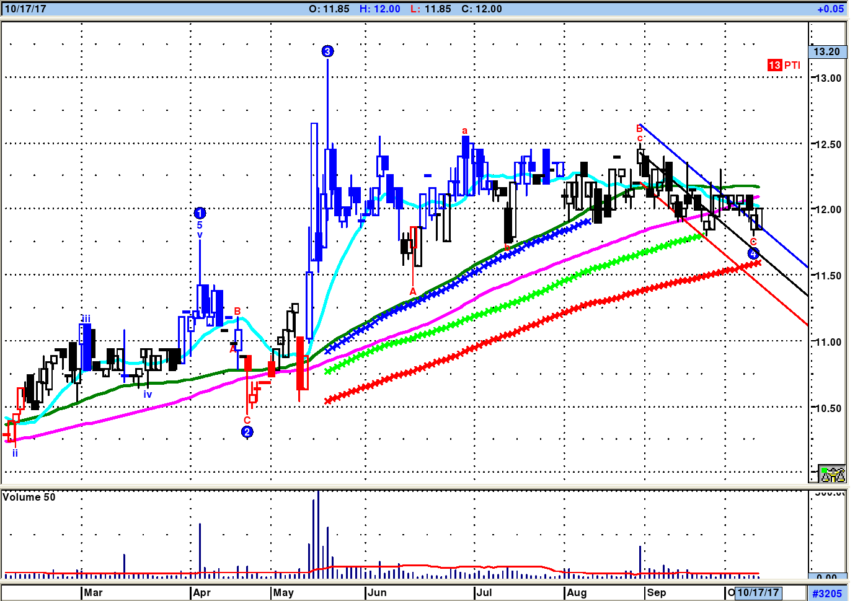The width and height of the screenshot is (868, 601).
Task: Click the balance scale icon on price axis
Action: [831, 474]
